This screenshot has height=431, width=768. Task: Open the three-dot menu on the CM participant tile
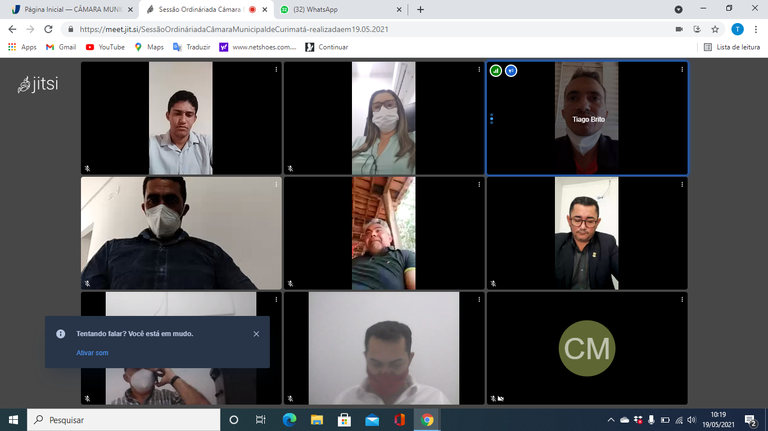682,300
